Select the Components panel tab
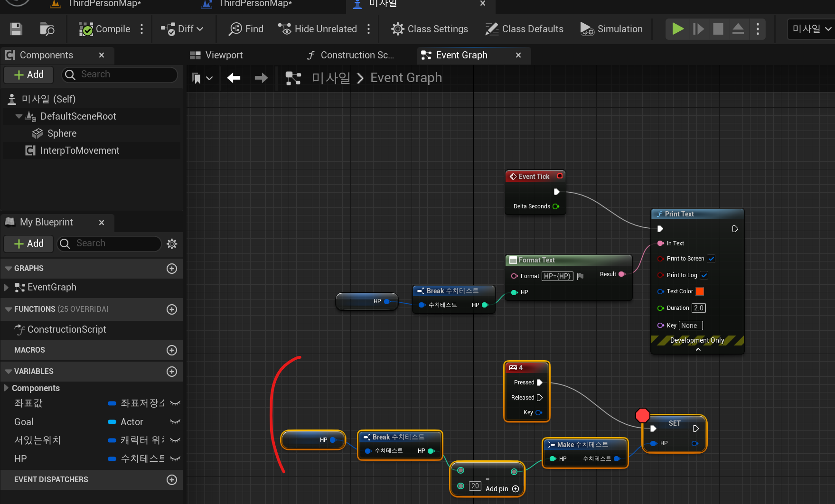The height and width of the screenshot is (504, 835). point(47,55)
